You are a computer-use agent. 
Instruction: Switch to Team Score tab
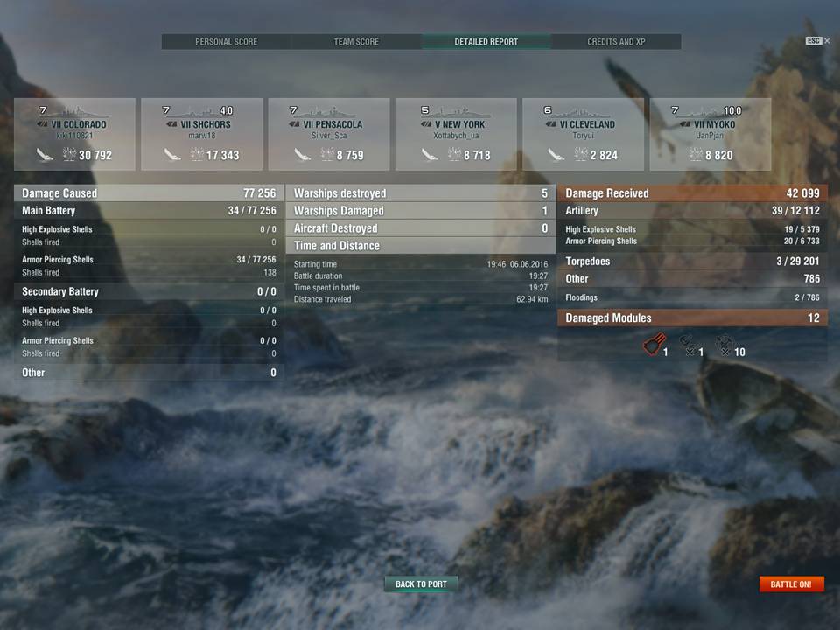click(x=356, y=42)
